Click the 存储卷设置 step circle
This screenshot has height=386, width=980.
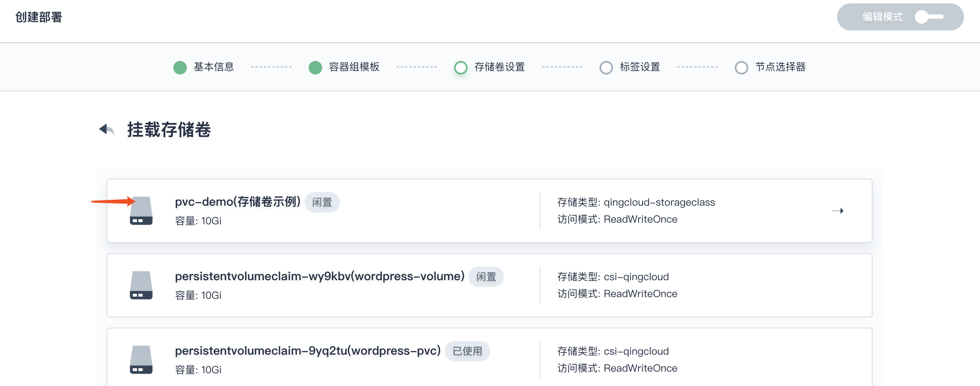[x=461, y=68]
